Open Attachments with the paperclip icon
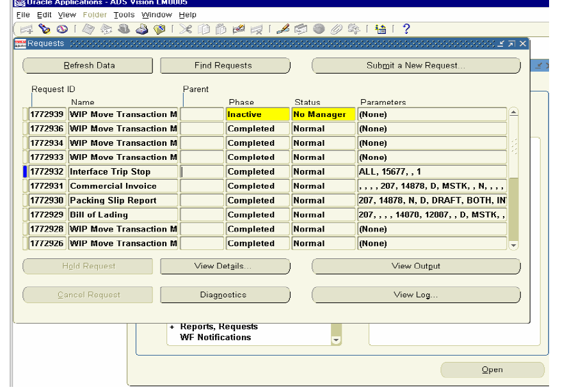Screen dimensions: 567x392 click(335, 28)
